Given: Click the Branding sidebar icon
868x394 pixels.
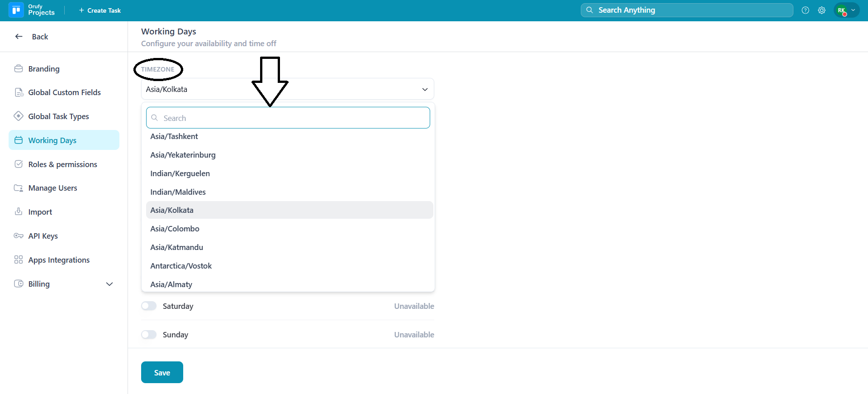Looking at the screenshot, I should pyautogui.click(x=19, y=69).
